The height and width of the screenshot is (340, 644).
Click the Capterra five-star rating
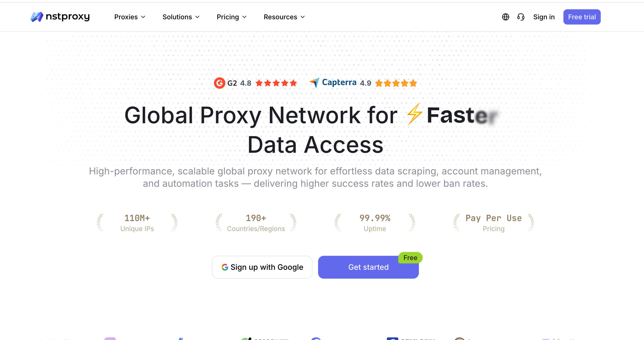pos(396,83)
